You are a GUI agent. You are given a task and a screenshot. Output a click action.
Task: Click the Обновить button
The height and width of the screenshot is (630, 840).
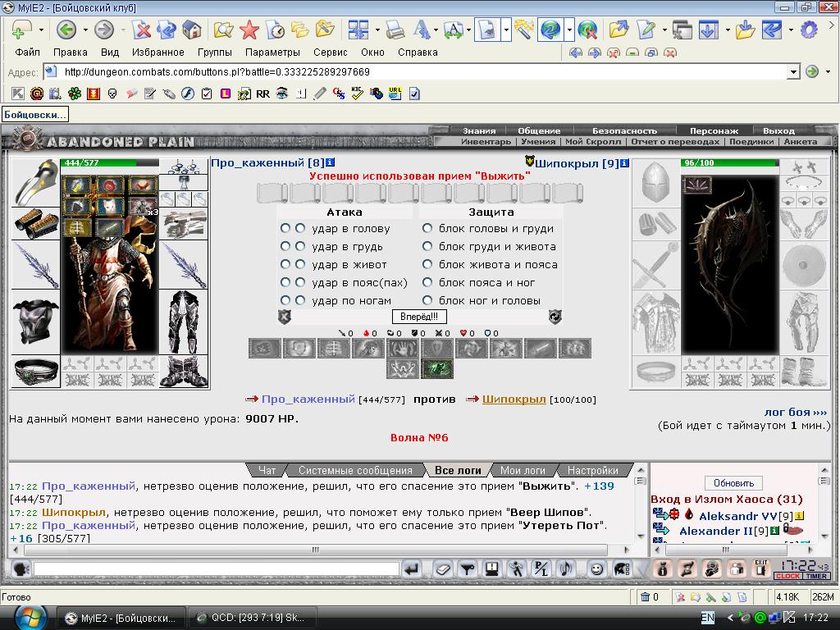pos(733,483)
